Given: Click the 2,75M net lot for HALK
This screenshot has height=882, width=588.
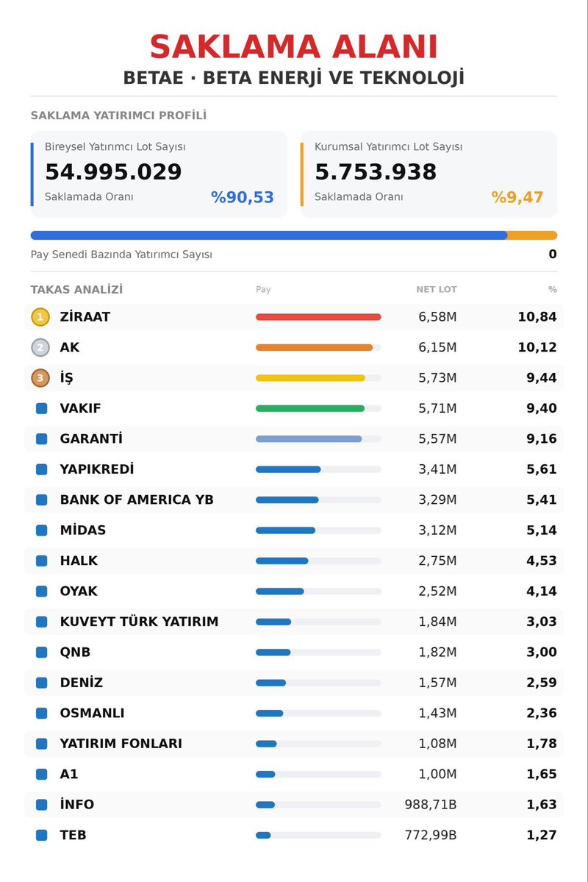Looking at the screenshot, I should [x=437, y=561].
